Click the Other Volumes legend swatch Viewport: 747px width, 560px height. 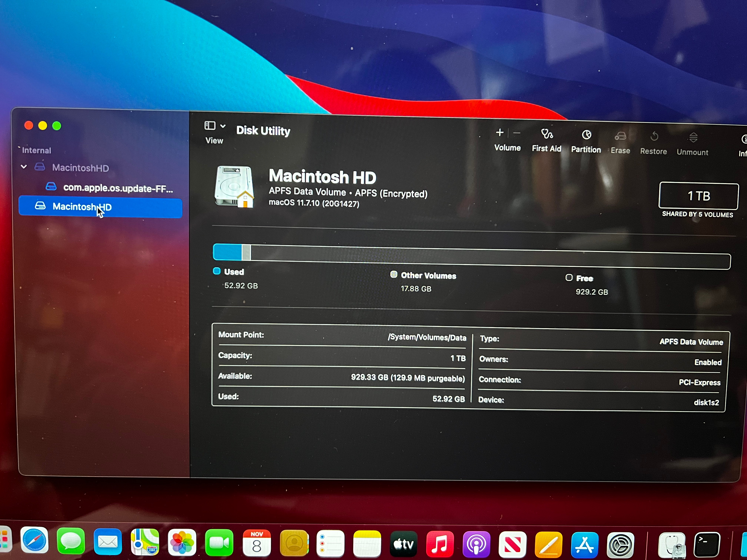pos(394,274)
